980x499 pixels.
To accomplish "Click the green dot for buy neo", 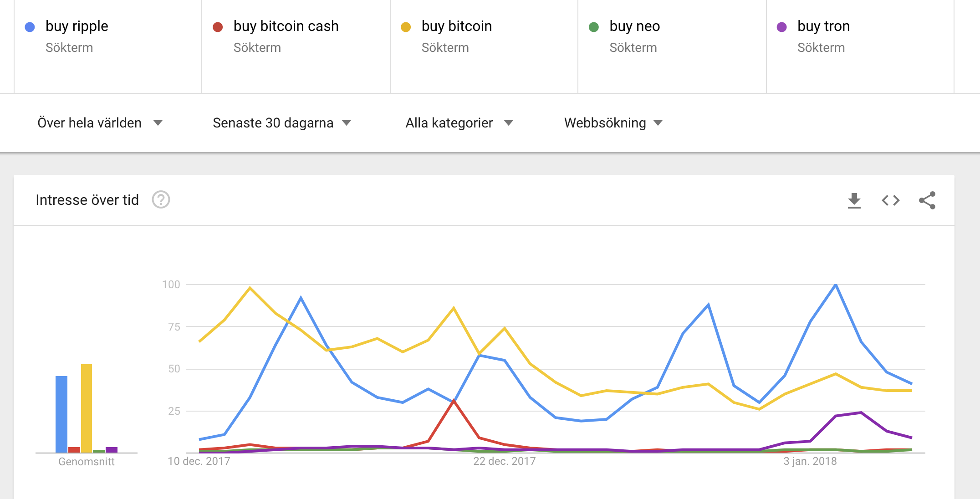I will (594, 27).
